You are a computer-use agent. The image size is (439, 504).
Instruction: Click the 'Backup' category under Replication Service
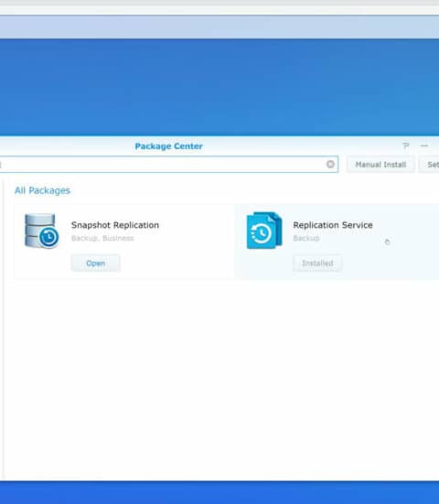pyautogui.click(x=306, y=238)
